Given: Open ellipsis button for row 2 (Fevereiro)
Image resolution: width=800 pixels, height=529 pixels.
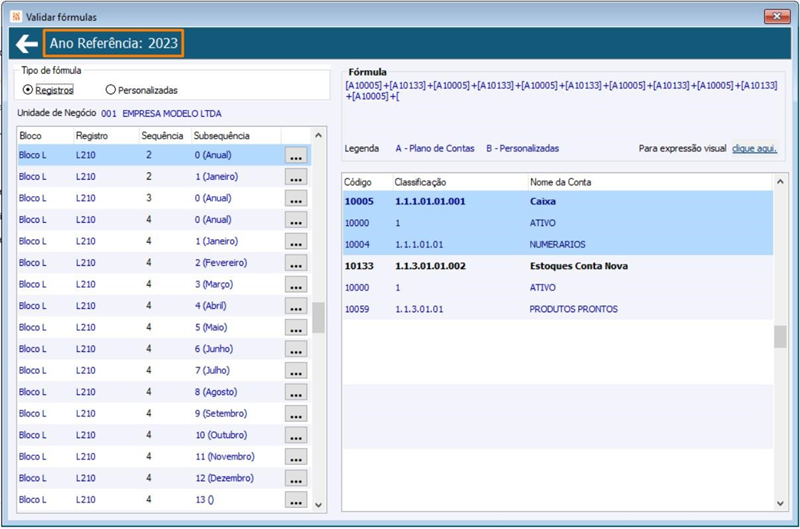Looking at the screenshot, I should click(x=296, y=263).
